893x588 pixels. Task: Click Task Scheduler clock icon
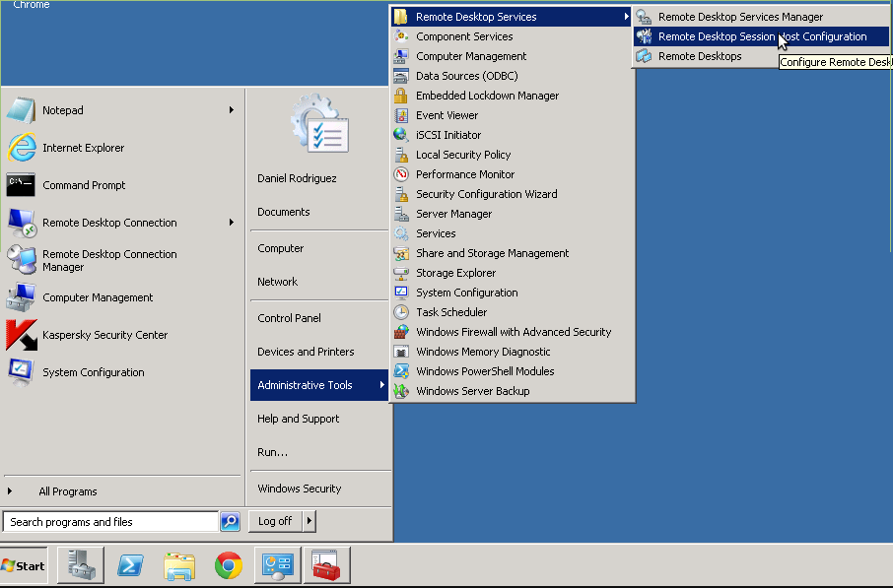[401, 312]
